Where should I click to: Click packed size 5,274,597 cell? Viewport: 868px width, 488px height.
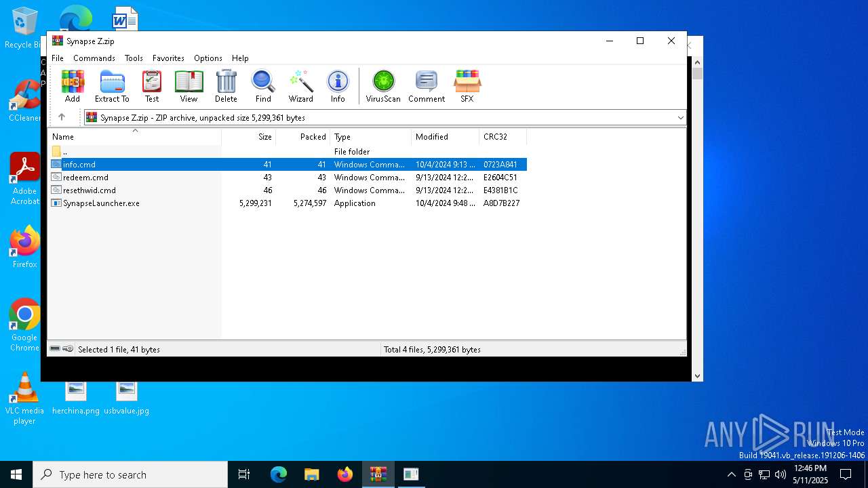pyautogui.click(x=310, y=203)
